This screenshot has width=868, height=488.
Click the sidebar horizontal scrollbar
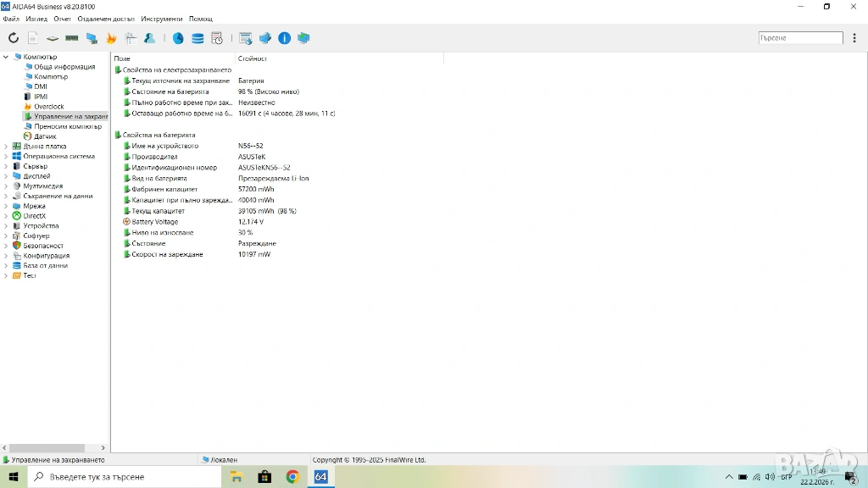[x=51, y=448]
